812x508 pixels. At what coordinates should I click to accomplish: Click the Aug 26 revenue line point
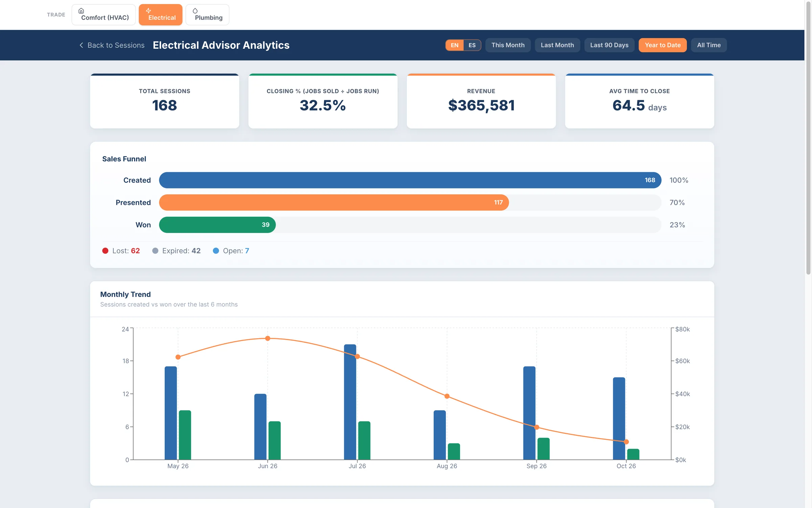click(447, 396)
